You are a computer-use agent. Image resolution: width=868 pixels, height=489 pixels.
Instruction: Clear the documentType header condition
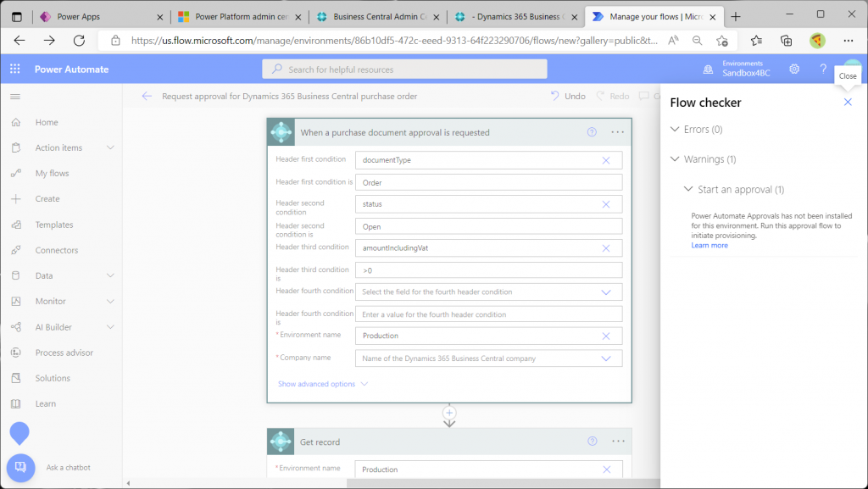606,160
